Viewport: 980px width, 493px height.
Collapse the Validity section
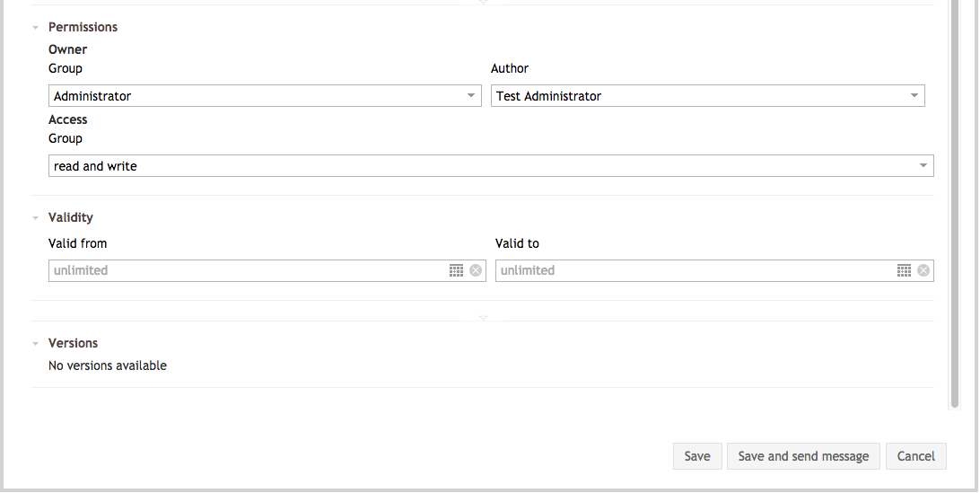tap(36, 217)
